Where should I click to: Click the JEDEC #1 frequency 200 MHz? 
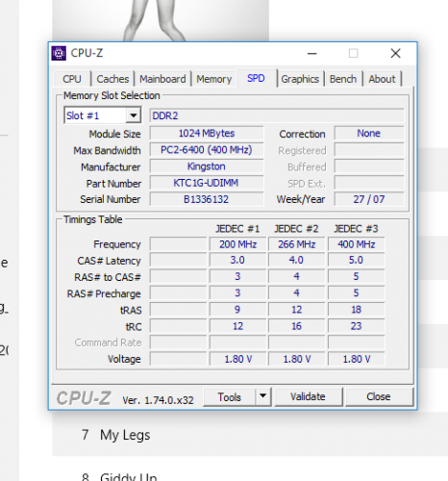click(237, 244)
